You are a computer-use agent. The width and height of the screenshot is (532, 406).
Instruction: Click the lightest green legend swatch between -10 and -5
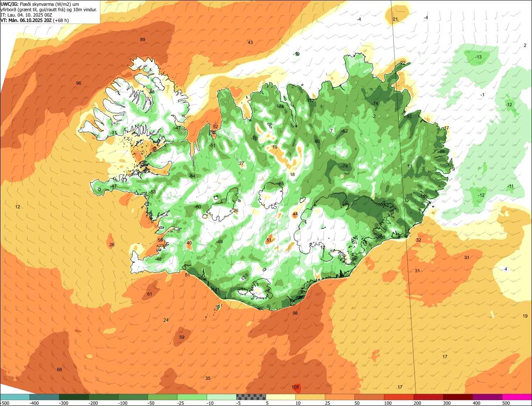click(x=222, y=397)
